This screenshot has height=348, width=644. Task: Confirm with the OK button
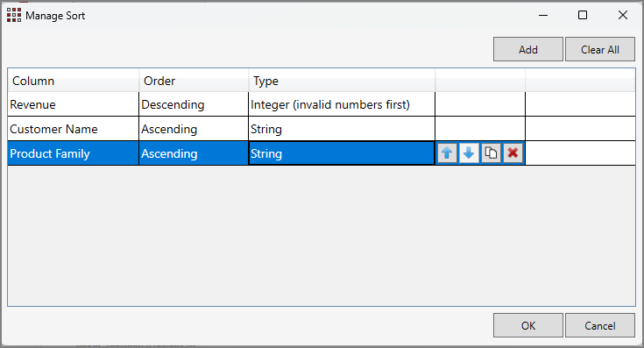click(527, 325)
